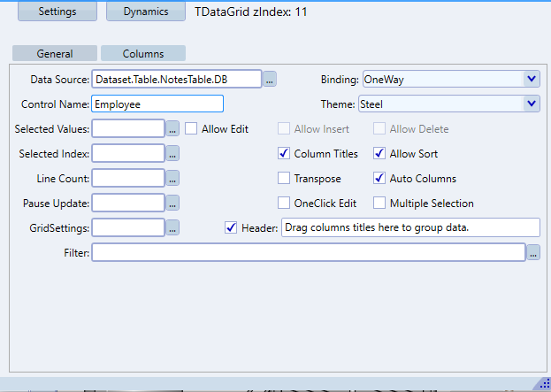Select the General tab
551x392 pixels.
[x=55, y=54]
